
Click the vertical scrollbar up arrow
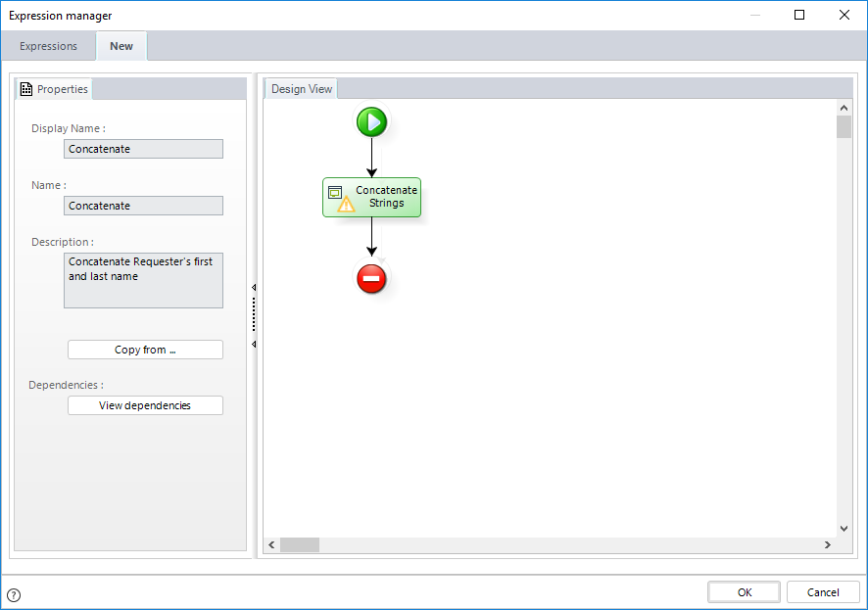pos(844,108)
